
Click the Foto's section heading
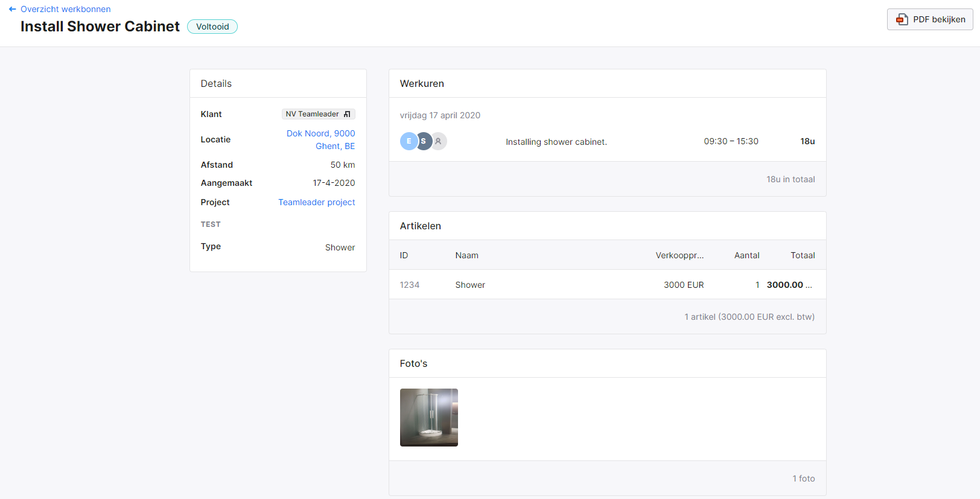tap(413, 364)
